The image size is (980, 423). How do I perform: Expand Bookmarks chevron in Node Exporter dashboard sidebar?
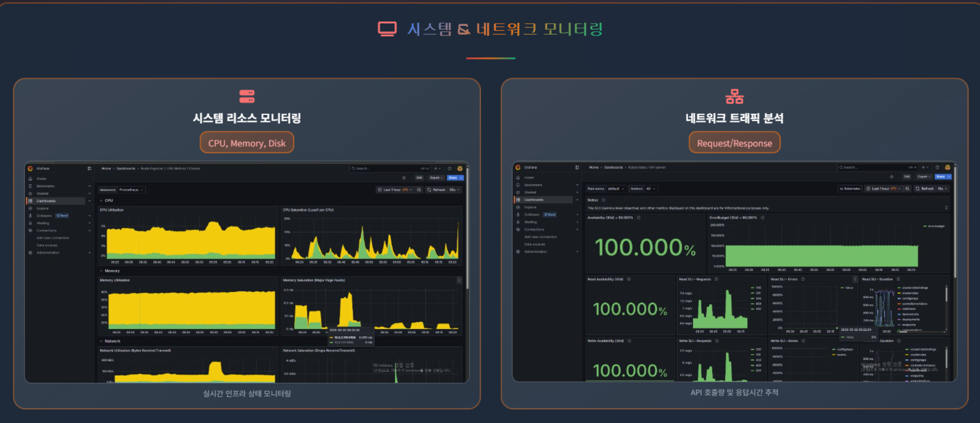click(89, 186)
